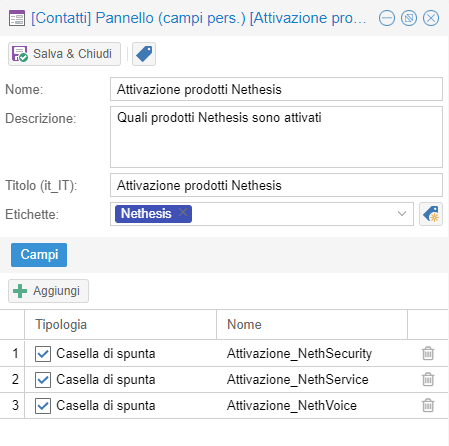Click the checkbox icon in row 3
This screenshot has width=449, height=446.
pyautogui.click(x=43, y=406)
